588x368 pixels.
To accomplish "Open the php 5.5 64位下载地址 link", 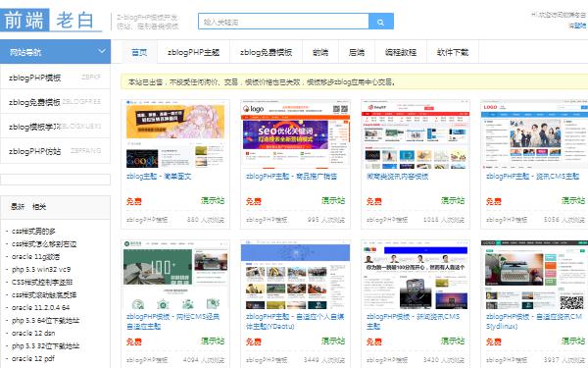I will coord(45,320).
